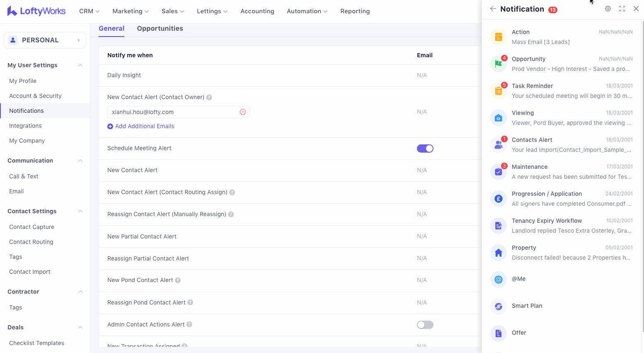
Task: Click Add Additional Emails link
Action: click(144, 127)
